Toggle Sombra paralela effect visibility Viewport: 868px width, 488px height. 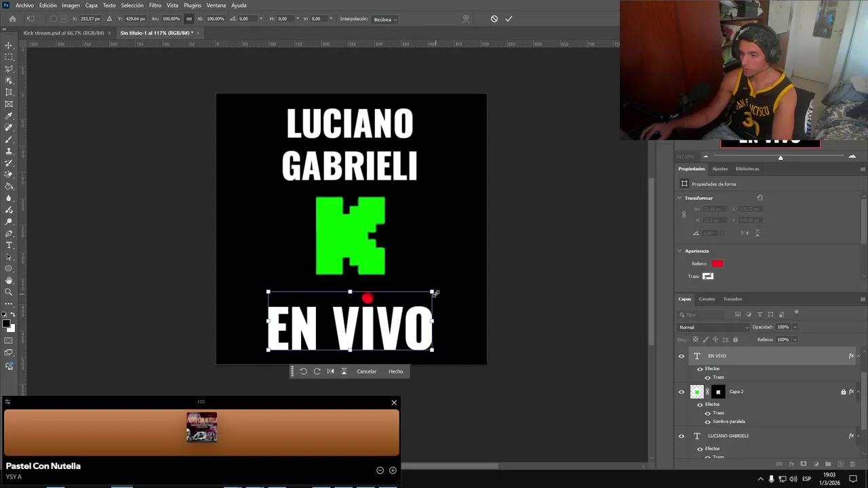(707, 422)
